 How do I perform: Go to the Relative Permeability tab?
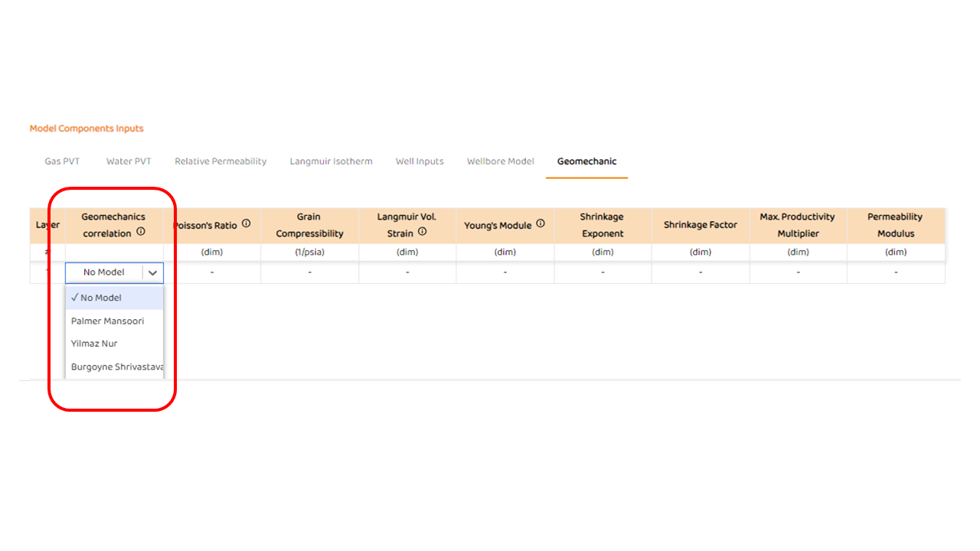pyautogui.click(x=220, y=161)
